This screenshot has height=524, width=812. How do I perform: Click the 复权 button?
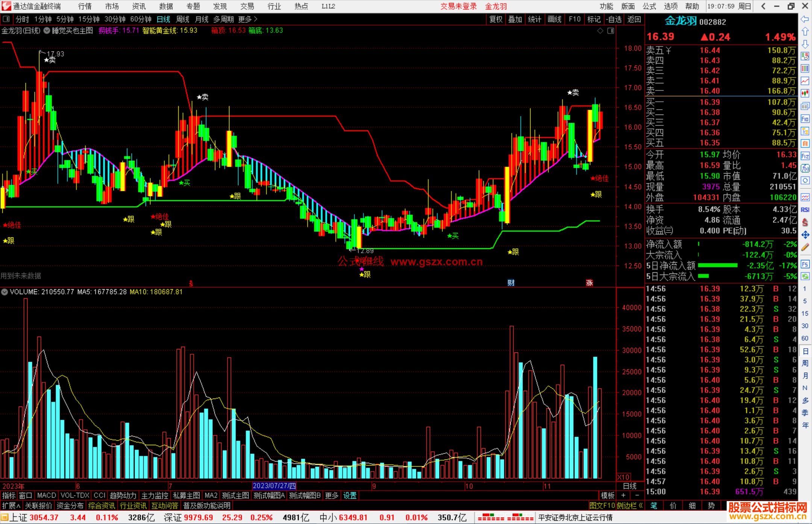(x=495, y=19)
